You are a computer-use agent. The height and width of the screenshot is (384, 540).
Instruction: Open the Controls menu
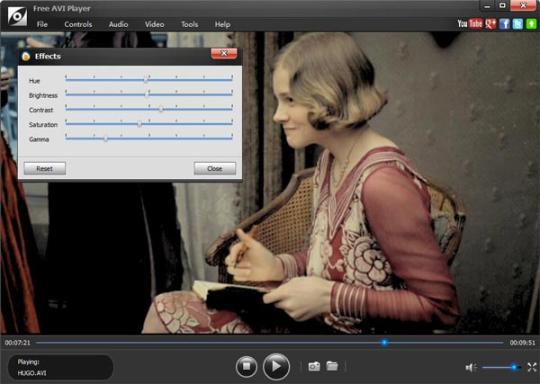[78, 24]
